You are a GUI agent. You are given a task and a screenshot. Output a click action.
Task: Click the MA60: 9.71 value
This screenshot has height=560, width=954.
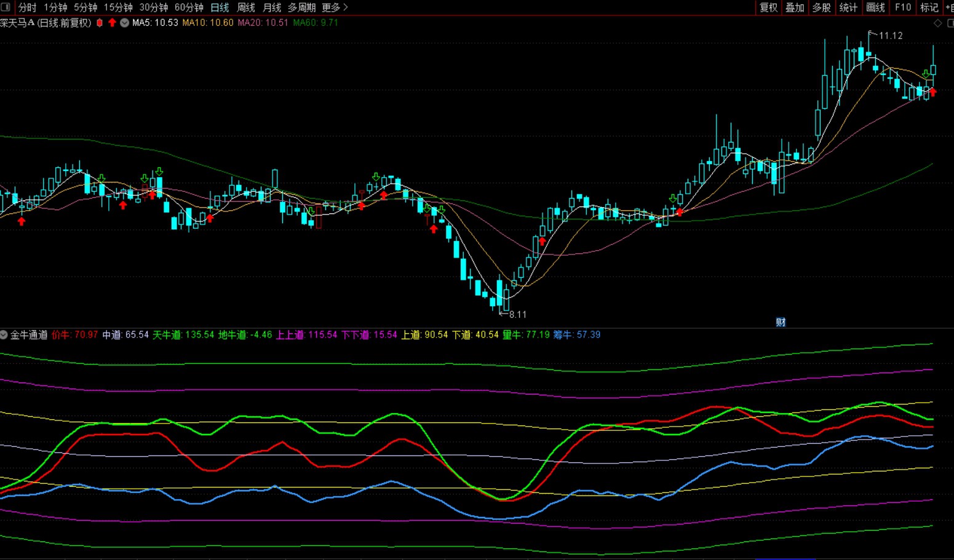(x=316, y=23)
